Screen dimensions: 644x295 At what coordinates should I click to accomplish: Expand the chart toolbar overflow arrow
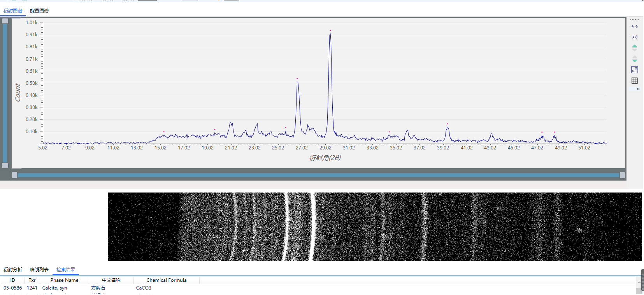pyautogui.click(x=638, y=89)
